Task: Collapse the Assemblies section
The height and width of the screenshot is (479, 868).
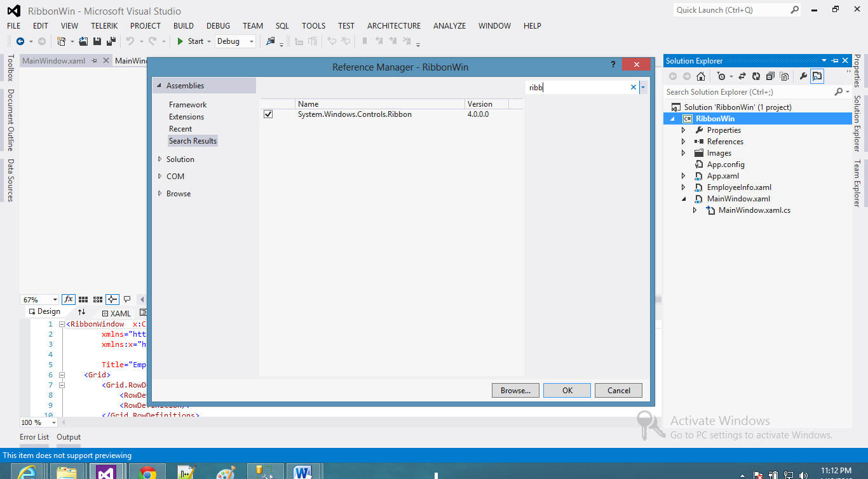Action: pyautogui.click(x=159, y=86)
